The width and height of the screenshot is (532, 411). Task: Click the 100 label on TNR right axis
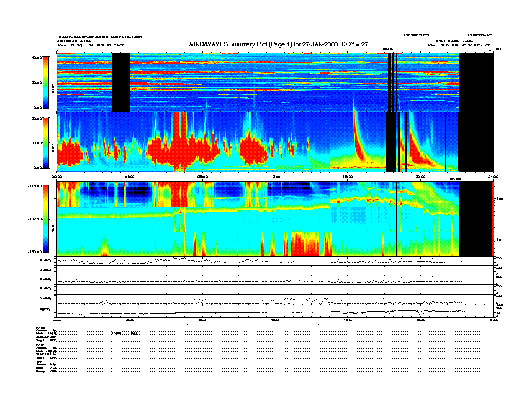click(x=499, y=199)
